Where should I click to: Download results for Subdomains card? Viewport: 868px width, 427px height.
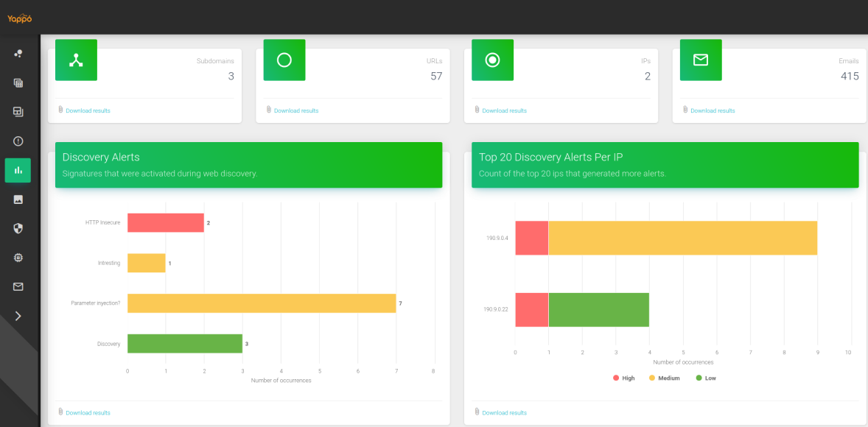[88, 110]
